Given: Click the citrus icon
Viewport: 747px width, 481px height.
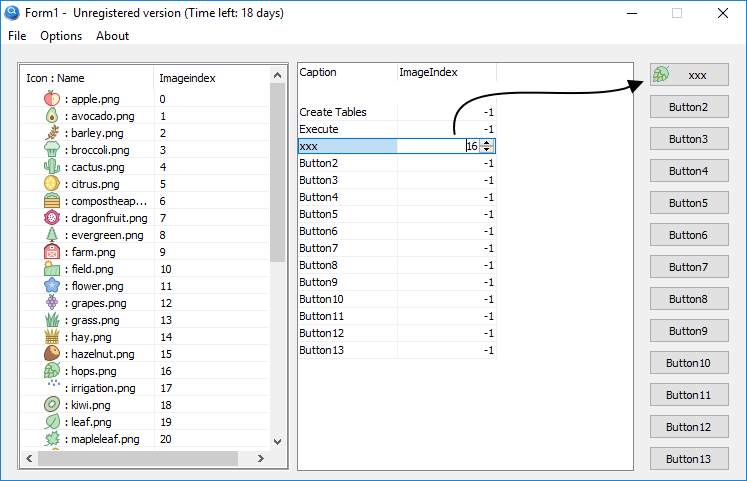Looking at the screenshot, I should point(52,184).
